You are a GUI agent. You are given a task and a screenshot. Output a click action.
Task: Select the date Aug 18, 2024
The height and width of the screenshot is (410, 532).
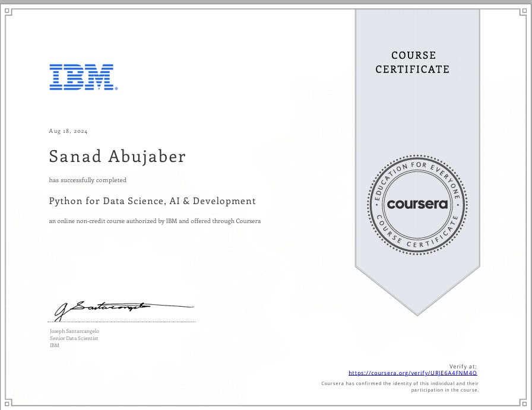[67, 131]
